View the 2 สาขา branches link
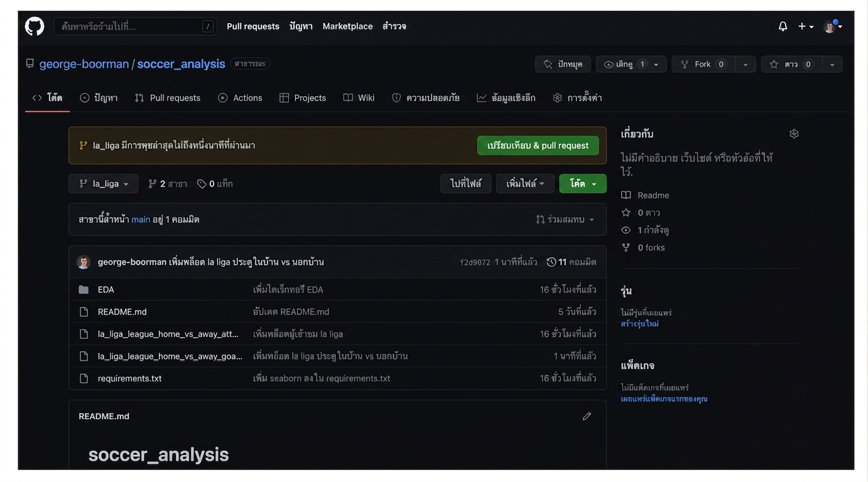Viewport: 868px width, 482px height. [168, 184]
